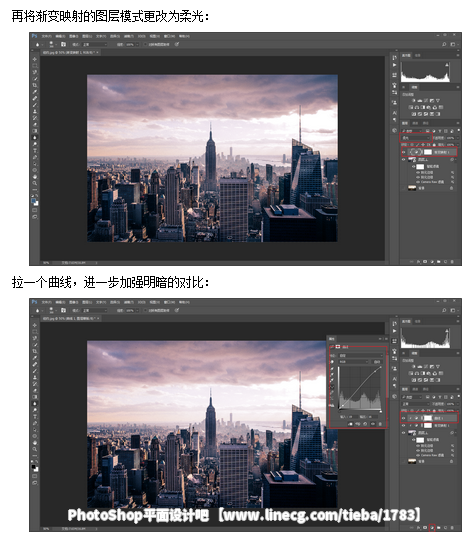Open File menu in upper Photoshop window
Image resolution: width=476 pixels, height=534 pixels.
(47, 36)
